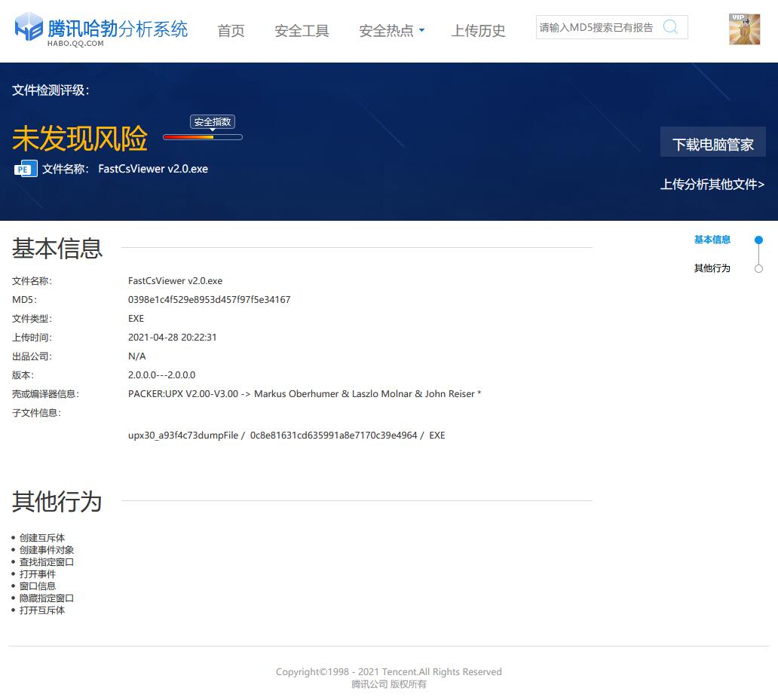This screenshot has width=778, height=700.
Task: Click the hollow 其他行为 navigation dot
Action: coord(758,269)
